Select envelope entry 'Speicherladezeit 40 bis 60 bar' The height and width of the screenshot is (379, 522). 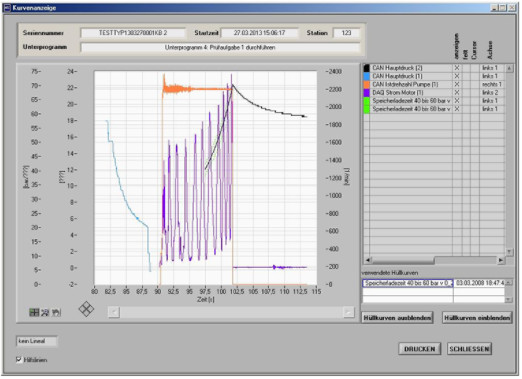pos(408,283)
